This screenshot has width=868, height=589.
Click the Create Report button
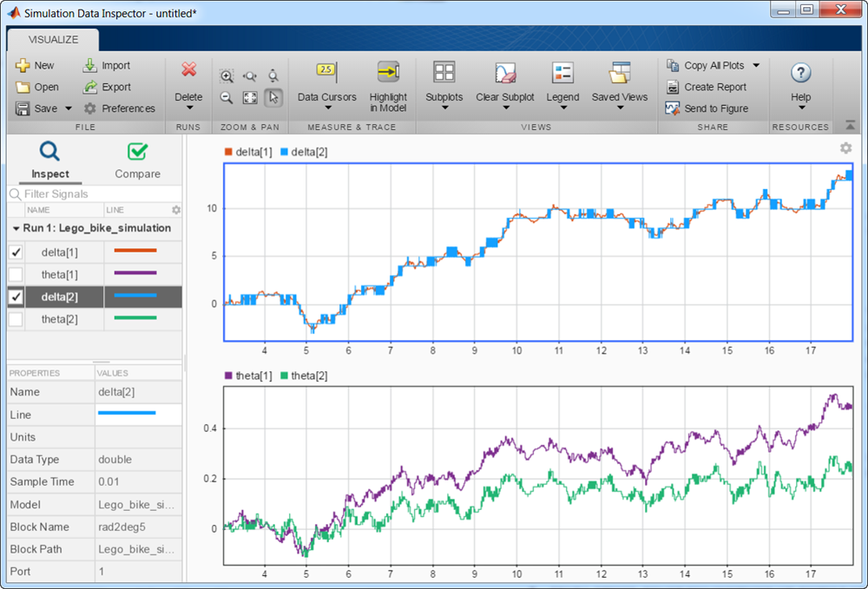coord(707,87)
